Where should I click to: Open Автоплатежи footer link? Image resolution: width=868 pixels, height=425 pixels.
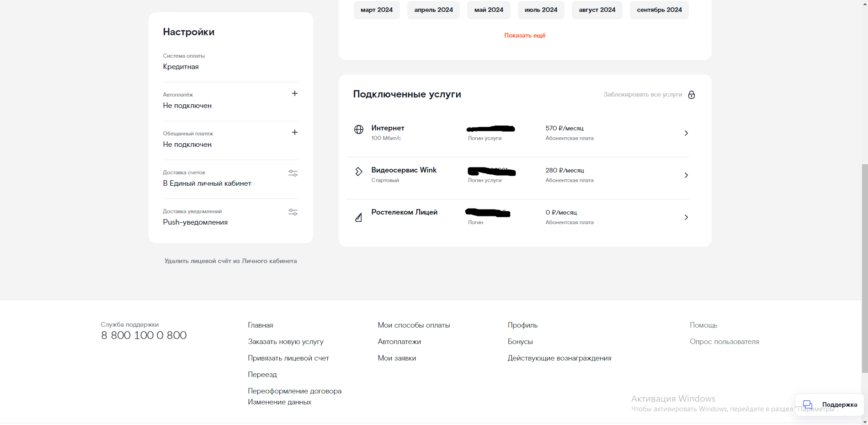click(x=399, y=342)
